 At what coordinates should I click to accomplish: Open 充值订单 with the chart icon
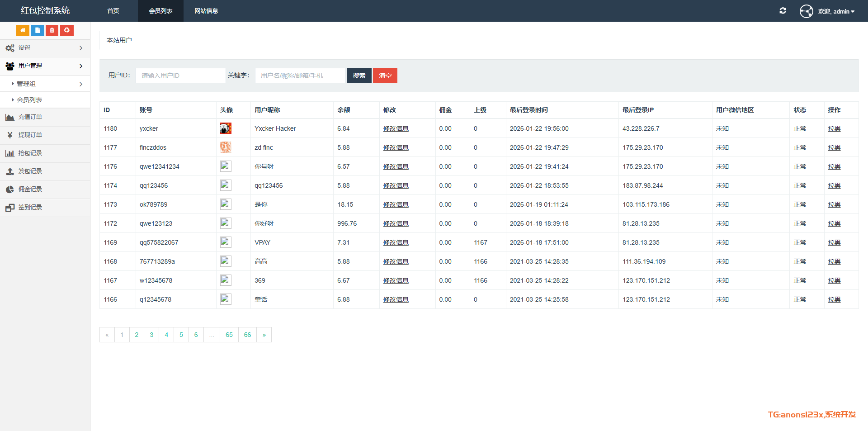[x=30, y=117]
